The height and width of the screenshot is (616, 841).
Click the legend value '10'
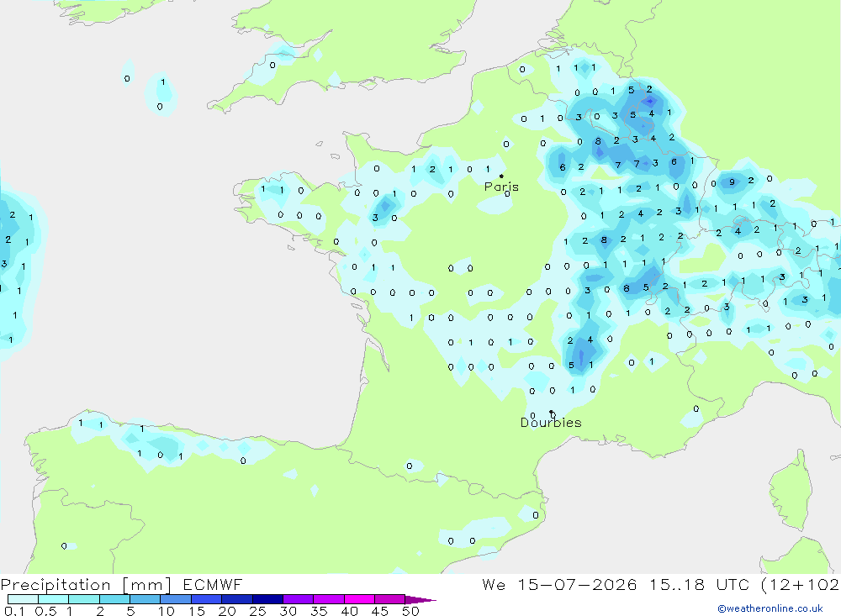pos(167,611)
